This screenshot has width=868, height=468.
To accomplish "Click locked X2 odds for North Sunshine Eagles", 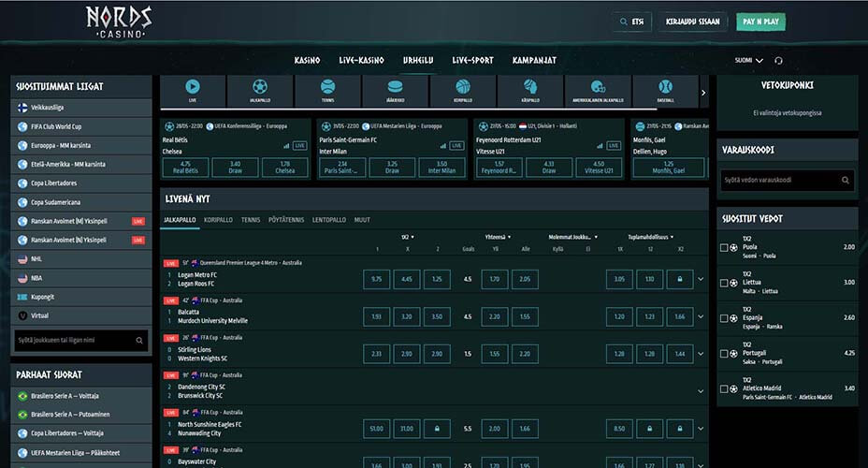I will [680, 429].
